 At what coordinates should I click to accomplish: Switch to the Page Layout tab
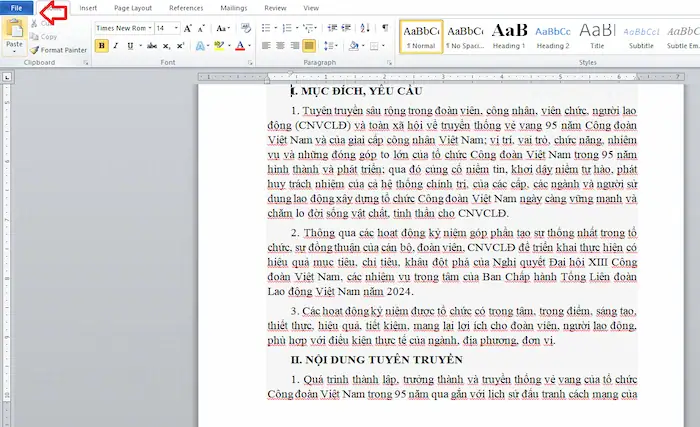coord(133,7)
